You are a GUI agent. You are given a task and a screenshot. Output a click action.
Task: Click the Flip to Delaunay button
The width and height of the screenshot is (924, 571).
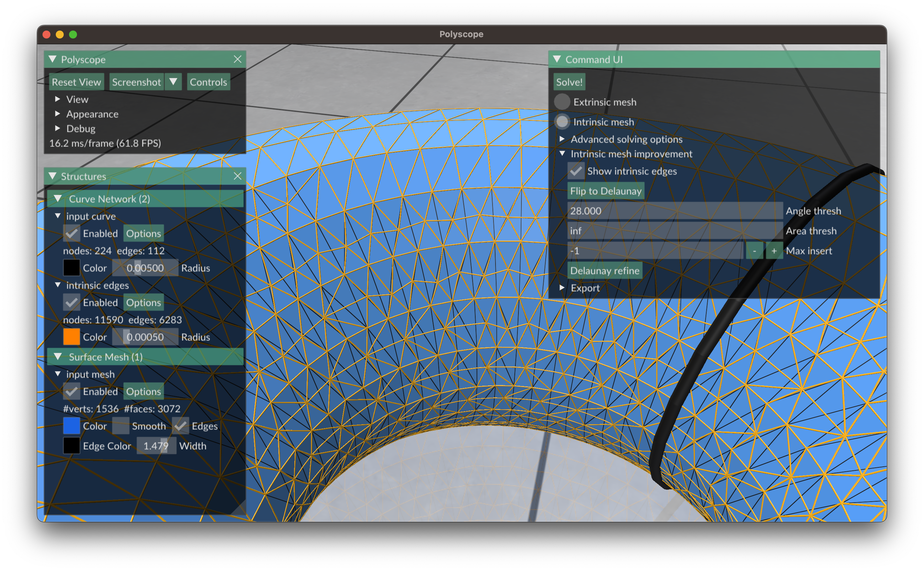pos(605,191)
